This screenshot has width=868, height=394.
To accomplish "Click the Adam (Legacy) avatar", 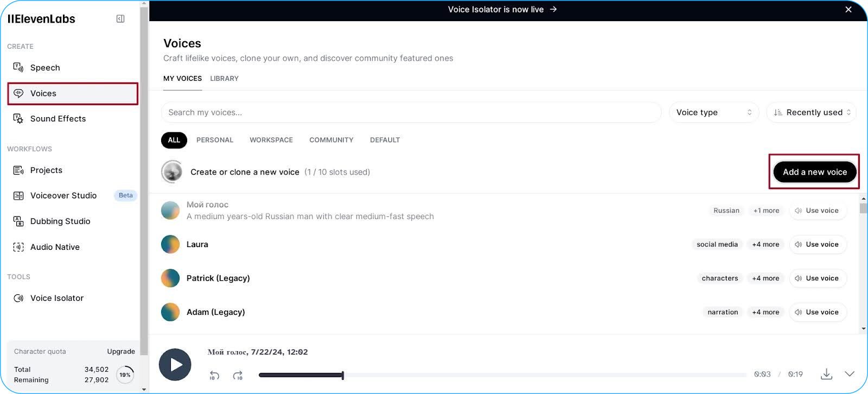I will coord(170,312).
